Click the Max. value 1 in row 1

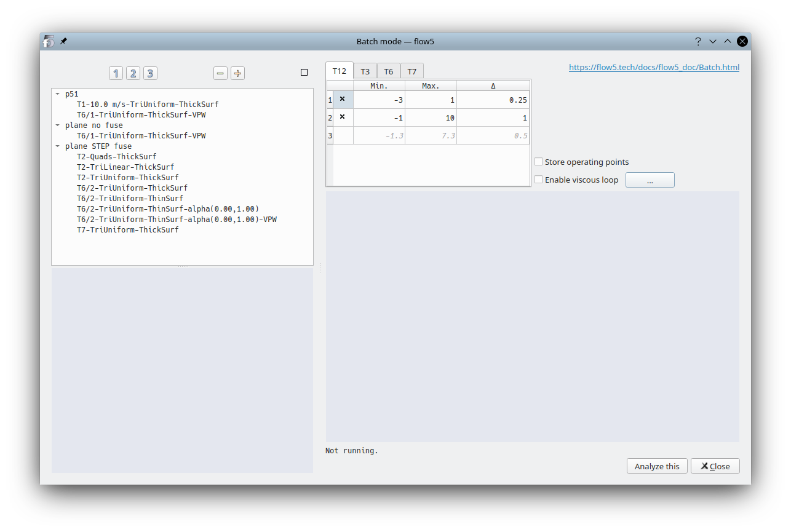pos(431,100)
